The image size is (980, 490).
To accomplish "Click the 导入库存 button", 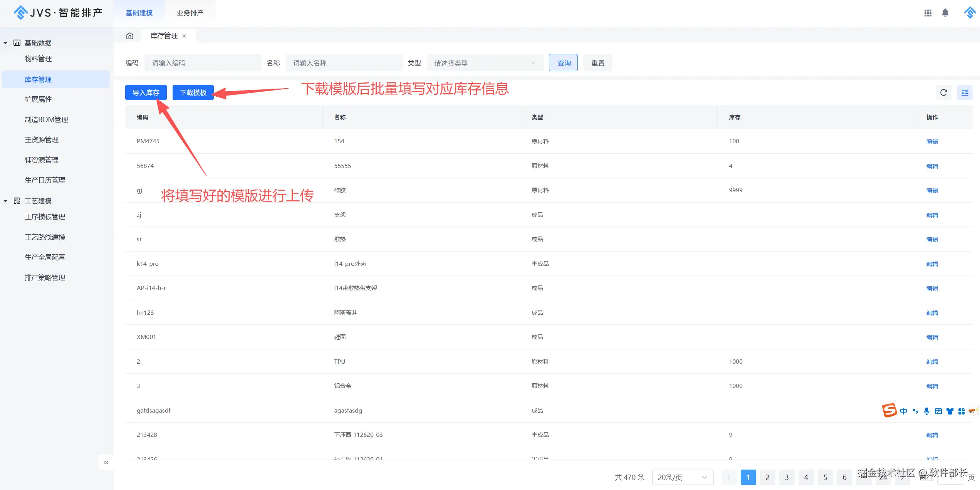I will 146,92.
